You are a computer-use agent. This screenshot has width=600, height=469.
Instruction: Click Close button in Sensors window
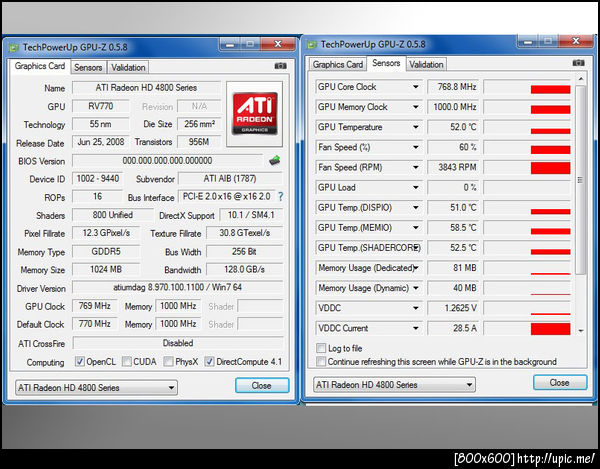click(x=559, y=382)
